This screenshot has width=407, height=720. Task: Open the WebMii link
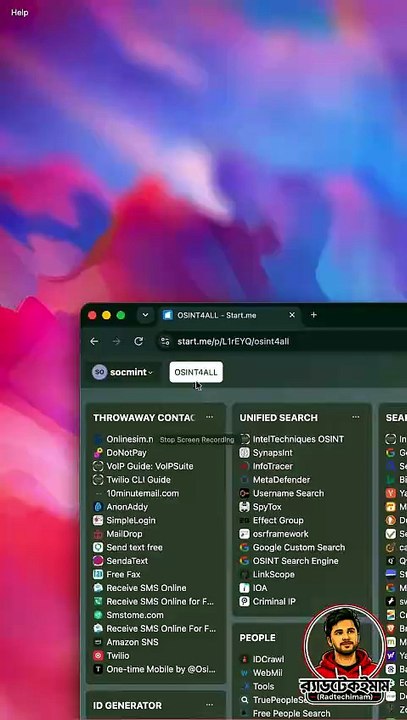267,673
